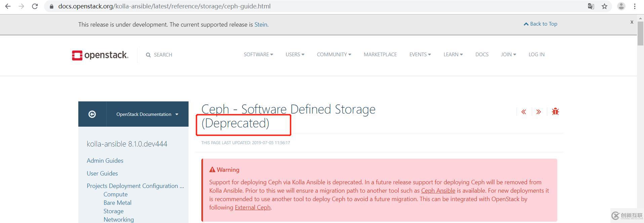Click the browser back arrow
Image resolution: width=644 pixels, height=223 pixels.
[x=8, y=6]
